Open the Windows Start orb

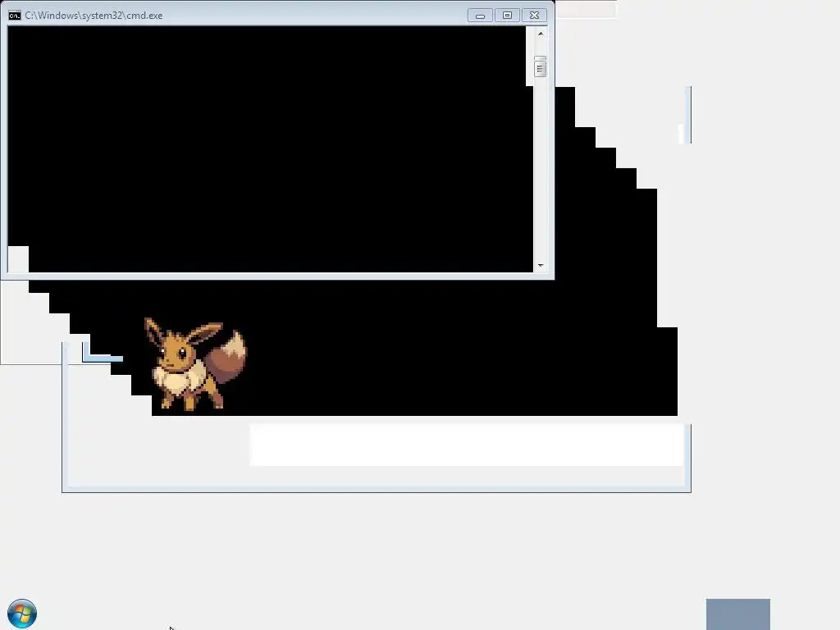(x=22, y=614)
